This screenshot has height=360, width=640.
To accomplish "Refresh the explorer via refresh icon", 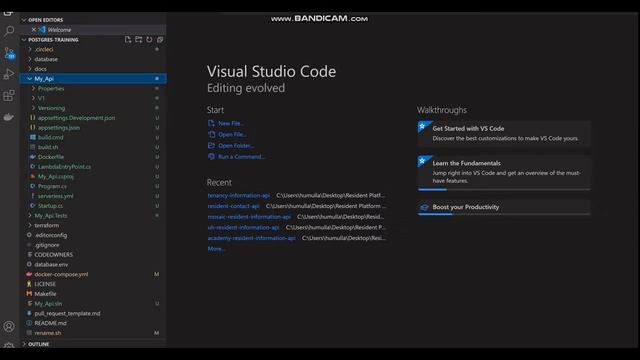I will (149, 40).
